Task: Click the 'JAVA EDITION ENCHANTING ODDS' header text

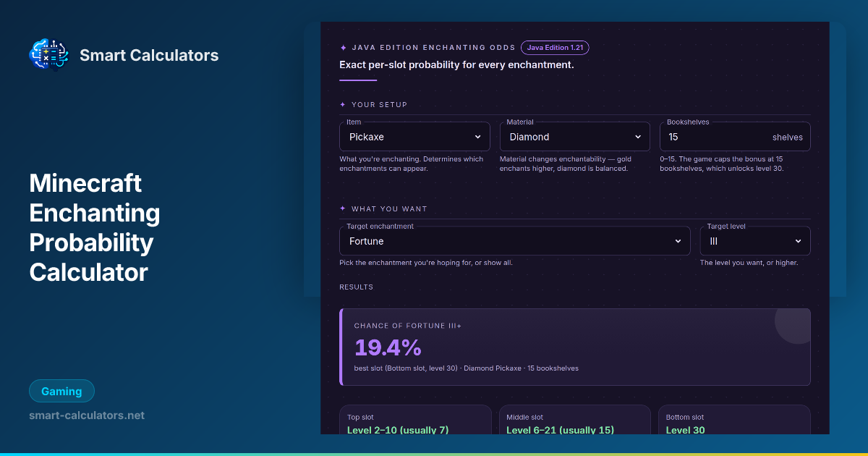Action: (433, 48)
